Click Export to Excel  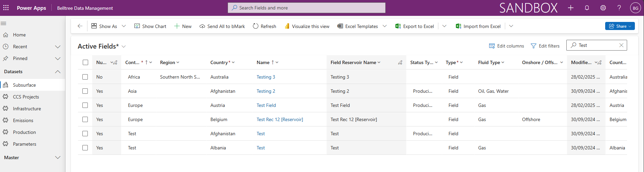[x=415, y=26]
